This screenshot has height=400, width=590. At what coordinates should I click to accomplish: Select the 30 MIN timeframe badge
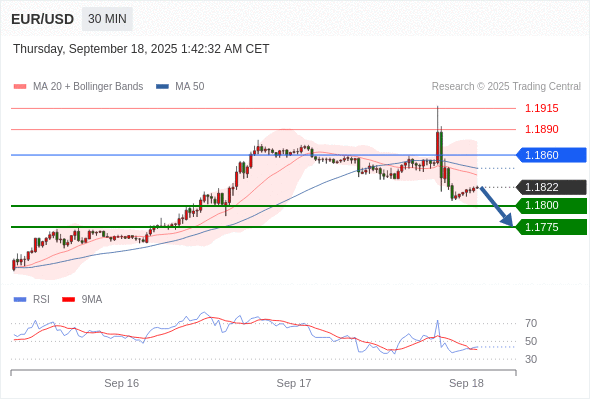click(x=107, y=19)
